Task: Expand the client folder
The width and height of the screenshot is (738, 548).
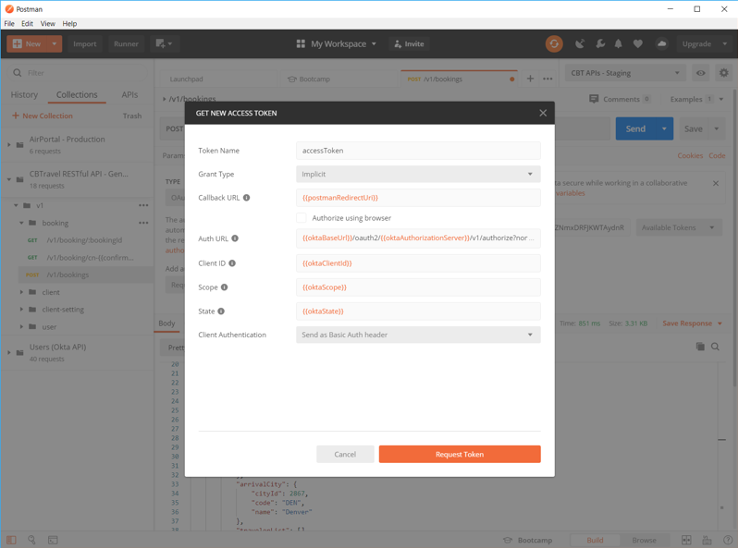Action: [x=21, y=292]
